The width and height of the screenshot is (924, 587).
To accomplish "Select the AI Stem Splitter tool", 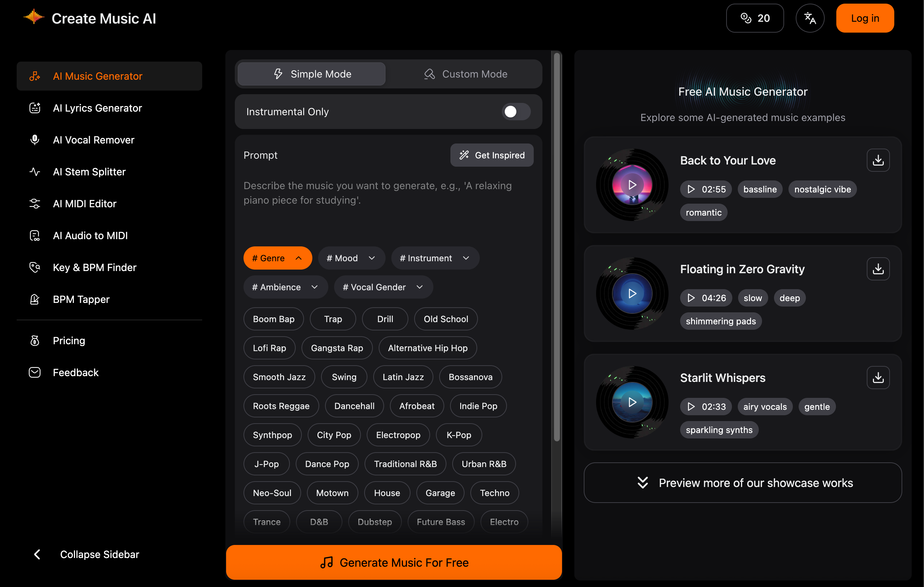I will [89, 171].
